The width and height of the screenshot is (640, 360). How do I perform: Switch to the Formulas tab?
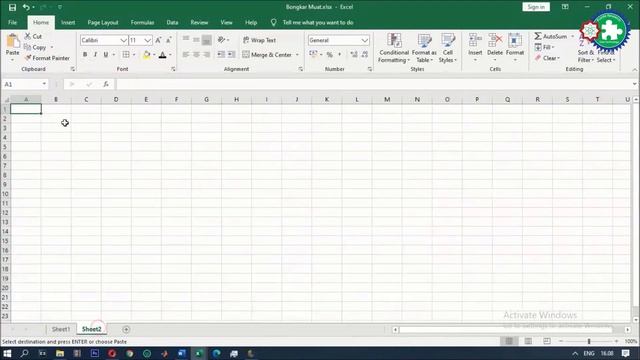tap(142, 22)
